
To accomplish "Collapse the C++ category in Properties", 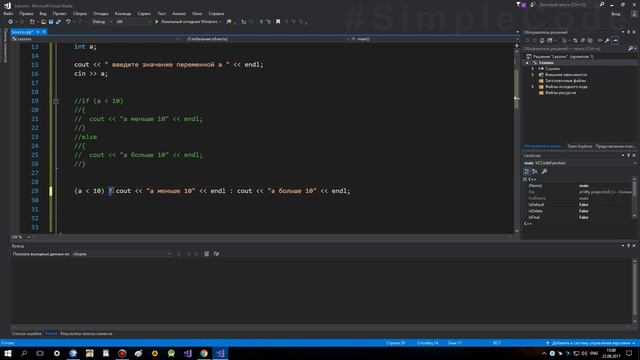I will click(x=525, y=179).
